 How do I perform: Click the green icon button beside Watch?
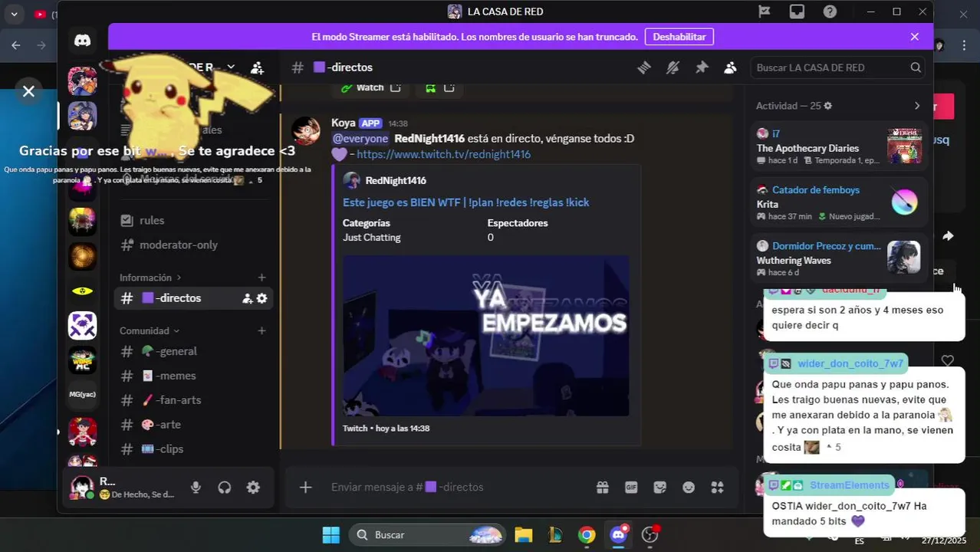pyautogui.click(x=439, y=87)
